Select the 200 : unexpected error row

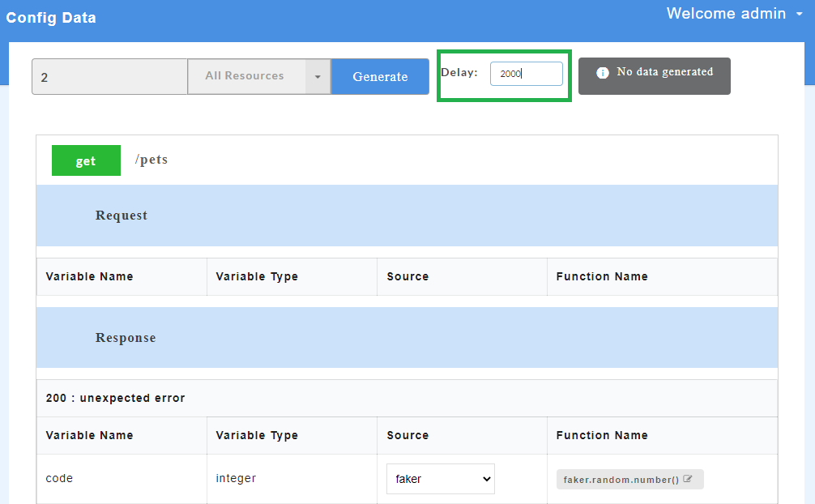[115, 398]
